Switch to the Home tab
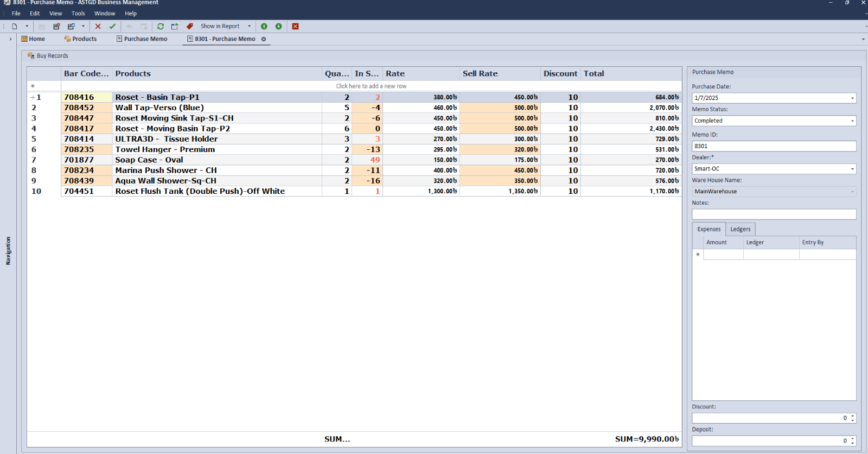 (x=33, y=39)
